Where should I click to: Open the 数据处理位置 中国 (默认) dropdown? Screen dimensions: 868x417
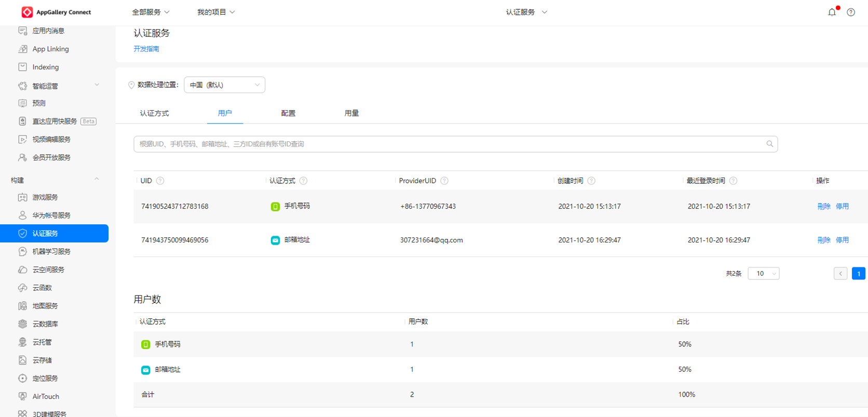point(224,85)
